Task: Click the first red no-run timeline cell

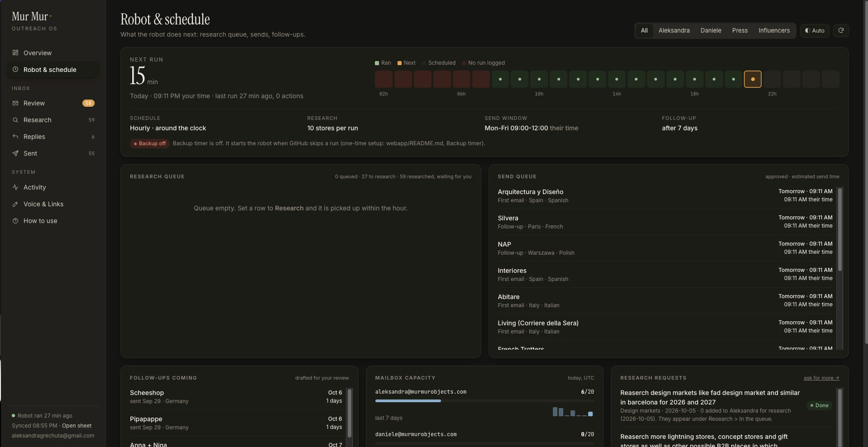Action: (x=384, y=79)
